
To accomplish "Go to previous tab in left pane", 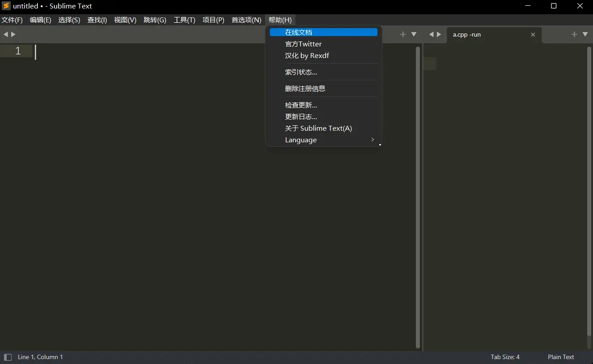I will click(x=6, y=34).
